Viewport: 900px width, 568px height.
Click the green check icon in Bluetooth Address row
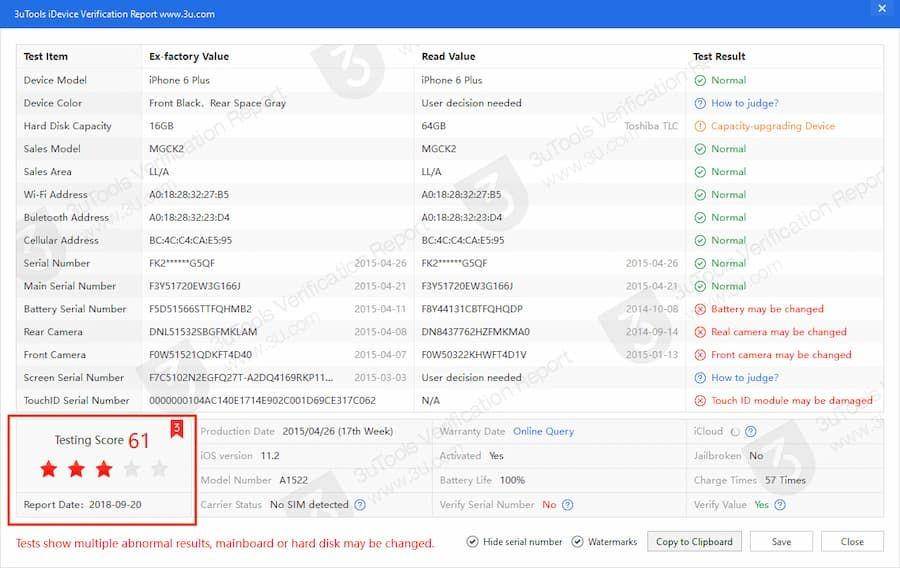click(700, 218)
